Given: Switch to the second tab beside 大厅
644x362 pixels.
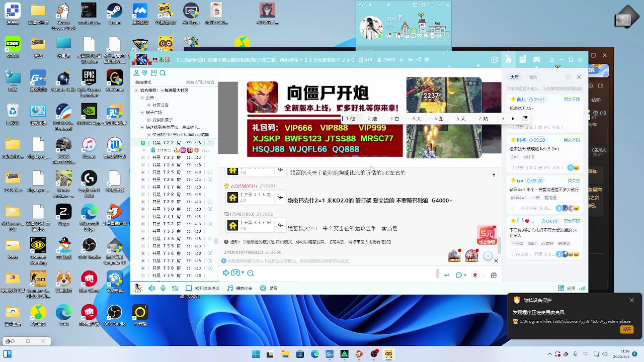Looking at the screenshot, I should coord(533,77).
